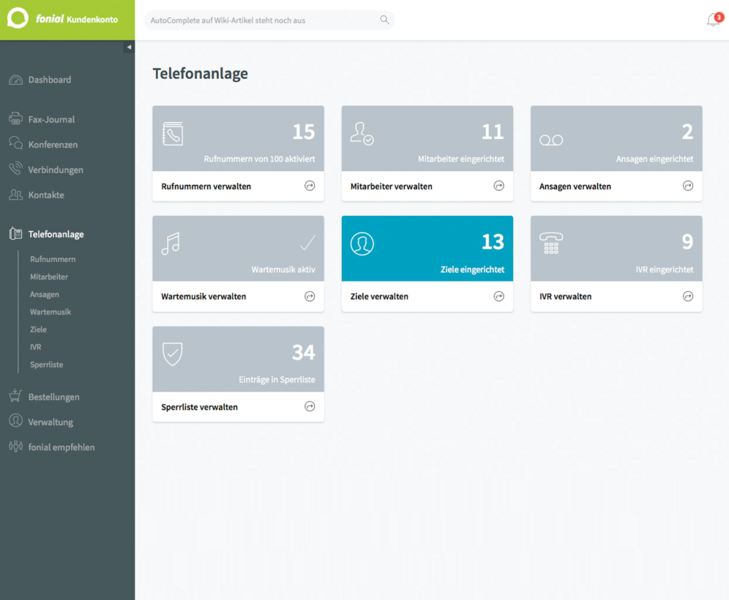The height and width of the screenshot is (600, 729).
Task: Go to Konferenzen in the sidebar
Action: [52, 145]
